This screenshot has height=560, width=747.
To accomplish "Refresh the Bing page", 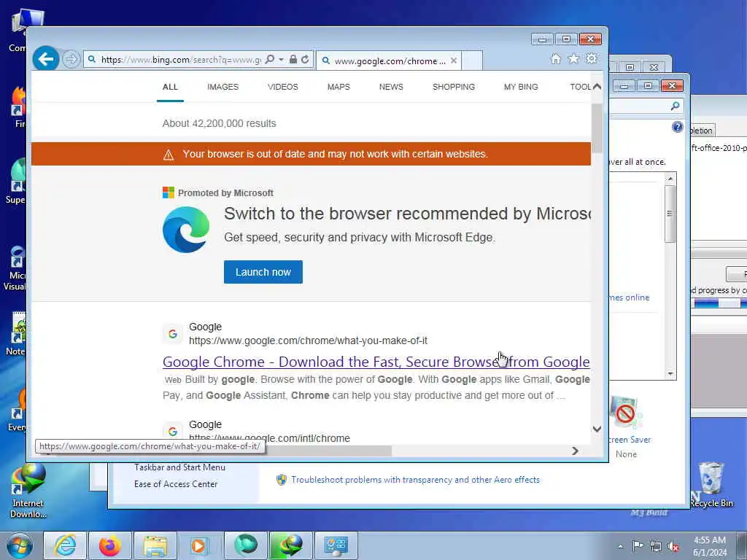I will tap(305, 60).
